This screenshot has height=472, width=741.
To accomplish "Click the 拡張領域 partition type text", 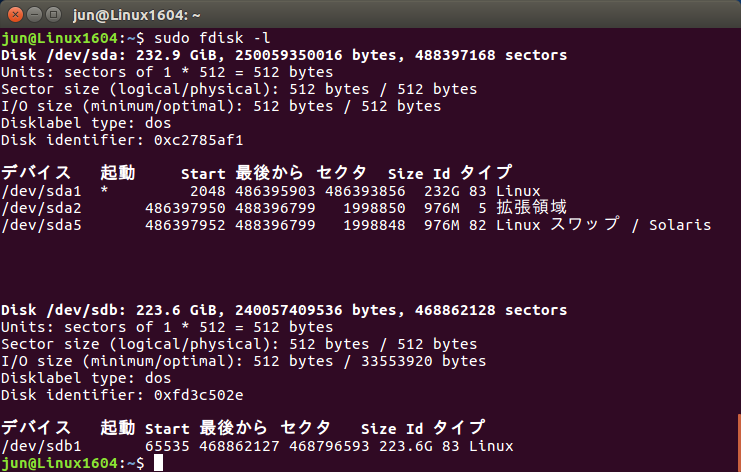I will (x=531, y=207).
